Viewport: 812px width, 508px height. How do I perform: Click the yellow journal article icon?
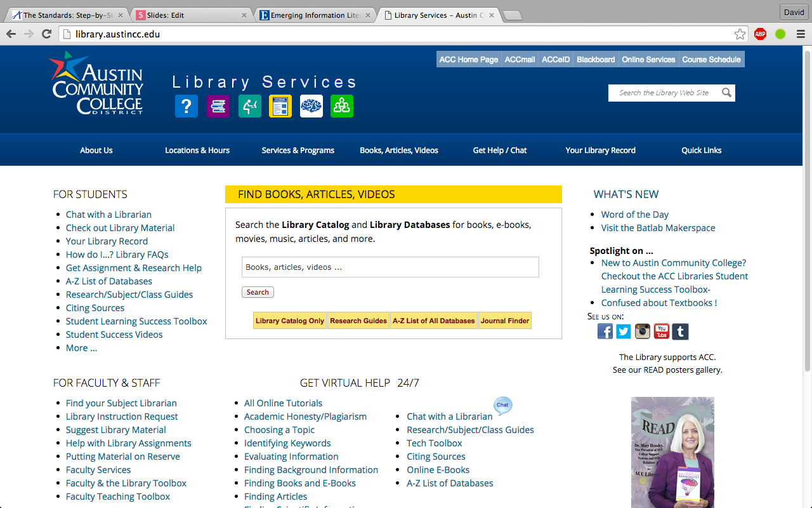pyautogui.click(x=280, y=106)
